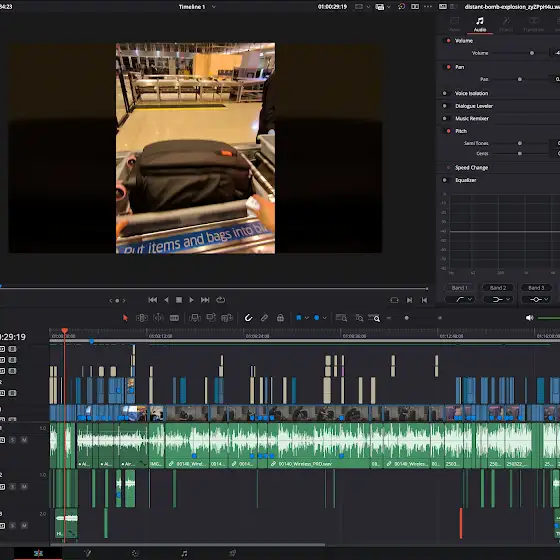Viewport: 560px width, 560px height.
Task: Open the Band 3 filter type dropdown
Action: [536, 299]
